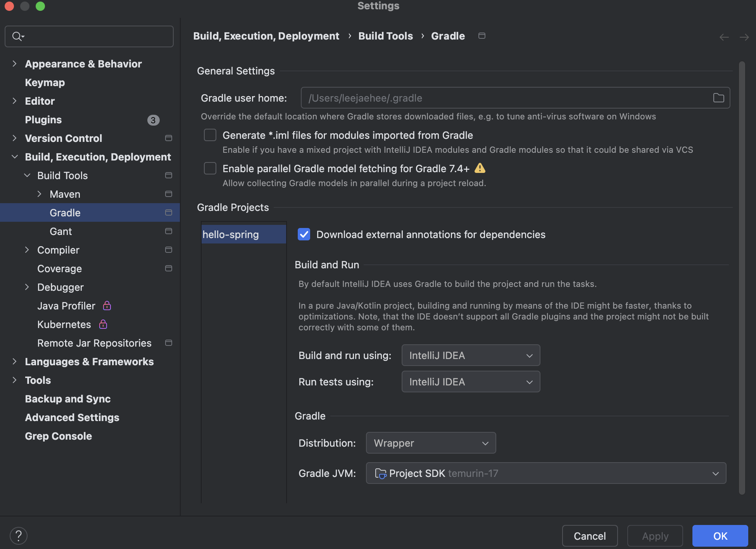Select hello-spring in Gradle Projects list
The image size is (756, 549).
tap(244, 234)
